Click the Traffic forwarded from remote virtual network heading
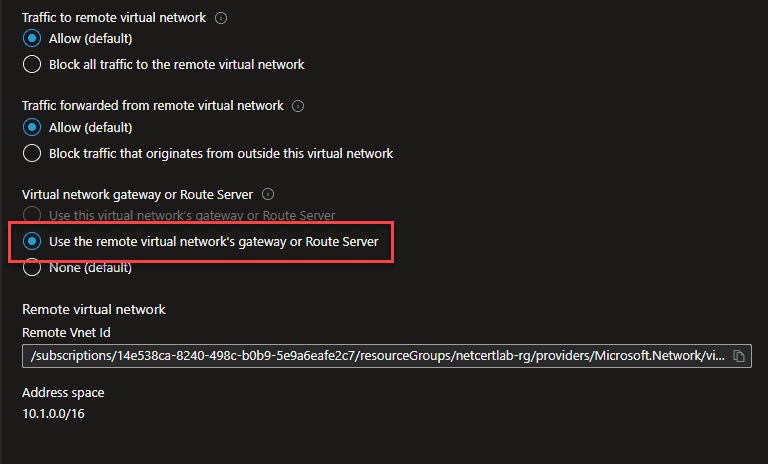768x464 pixels. pyautogui.click(x=153, y=105)
